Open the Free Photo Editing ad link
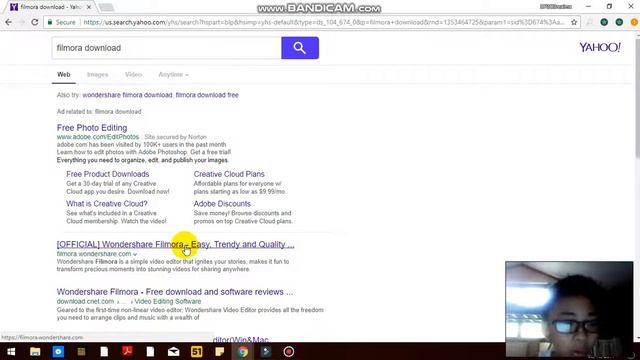This screenshot has height=360, width=640. (92, 128)
